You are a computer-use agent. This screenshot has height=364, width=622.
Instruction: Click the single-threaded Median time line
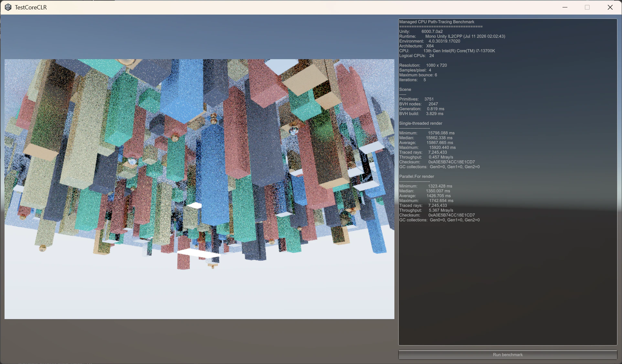pos(426,138)
